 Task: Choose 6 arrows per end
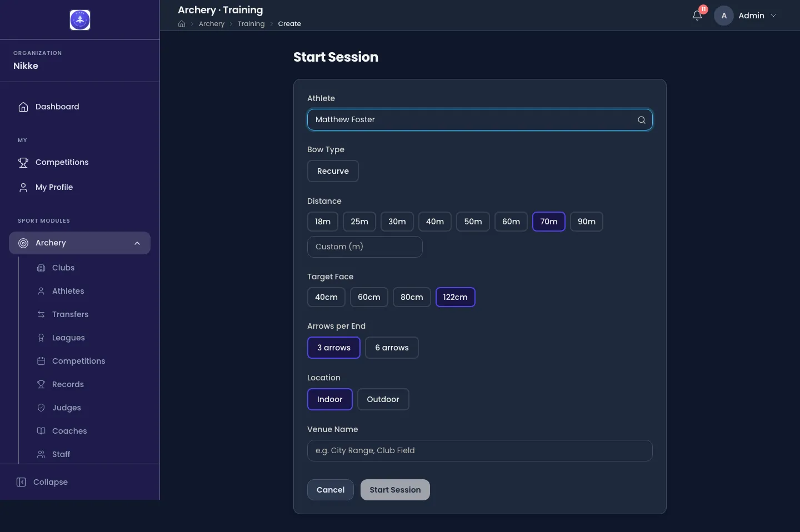point(392,348)
